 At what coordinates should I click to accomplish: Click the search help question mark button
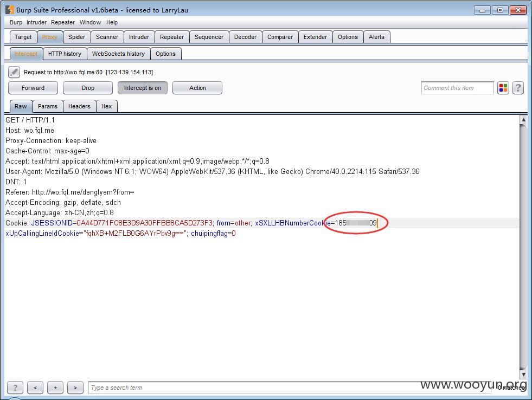[x=15, y=388]
